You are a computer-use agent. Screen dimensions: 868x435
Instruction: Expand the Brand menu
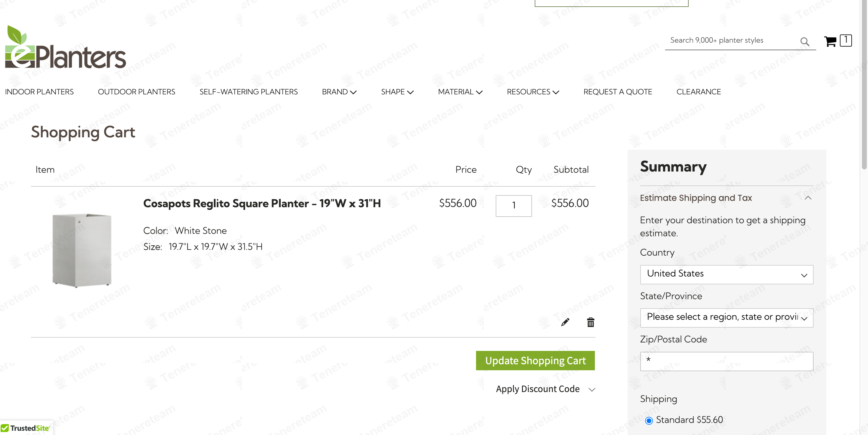click(339, 92)
